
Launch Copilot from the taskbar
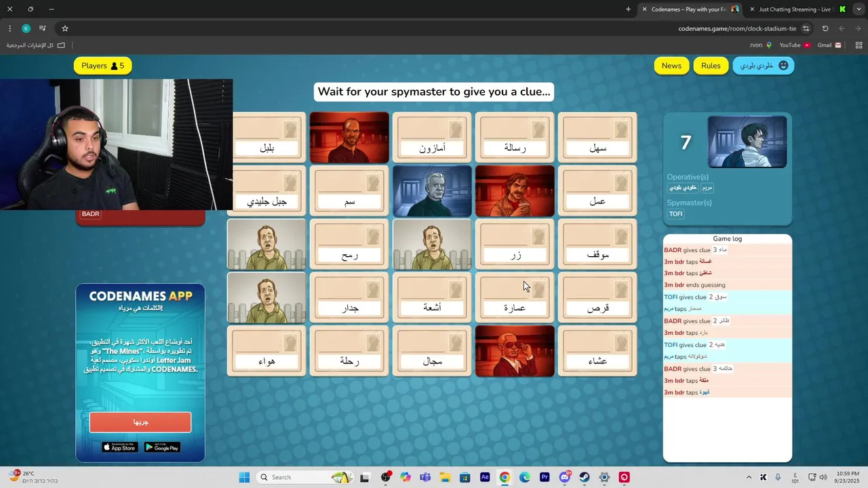(x=406, y=477)
